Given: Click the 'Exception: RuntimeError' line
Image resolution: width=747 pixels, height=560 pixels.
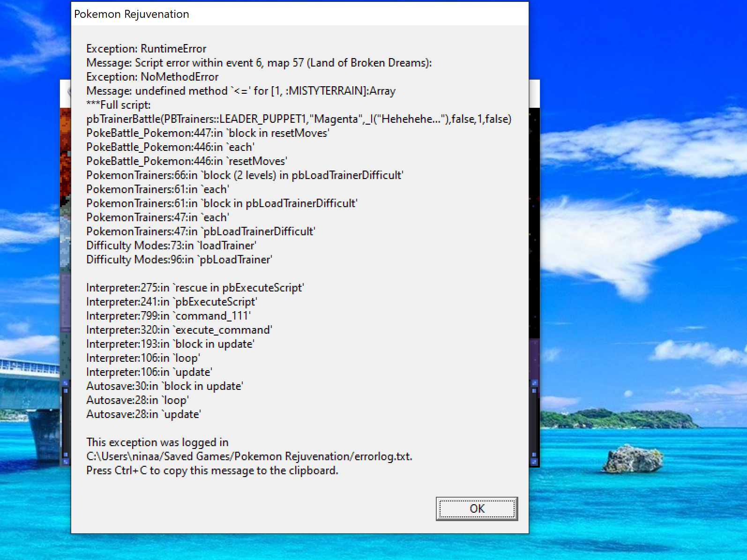Looking at the screenshot, I should [146, 49].
